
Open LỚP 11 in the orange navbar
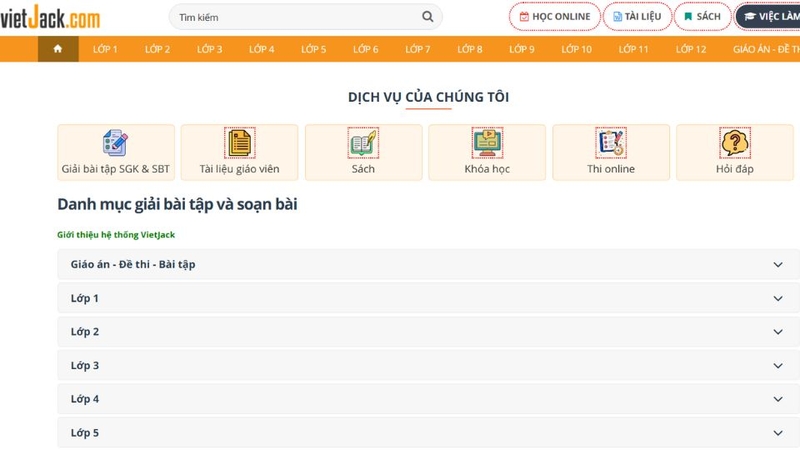click(x=634, y=49)
